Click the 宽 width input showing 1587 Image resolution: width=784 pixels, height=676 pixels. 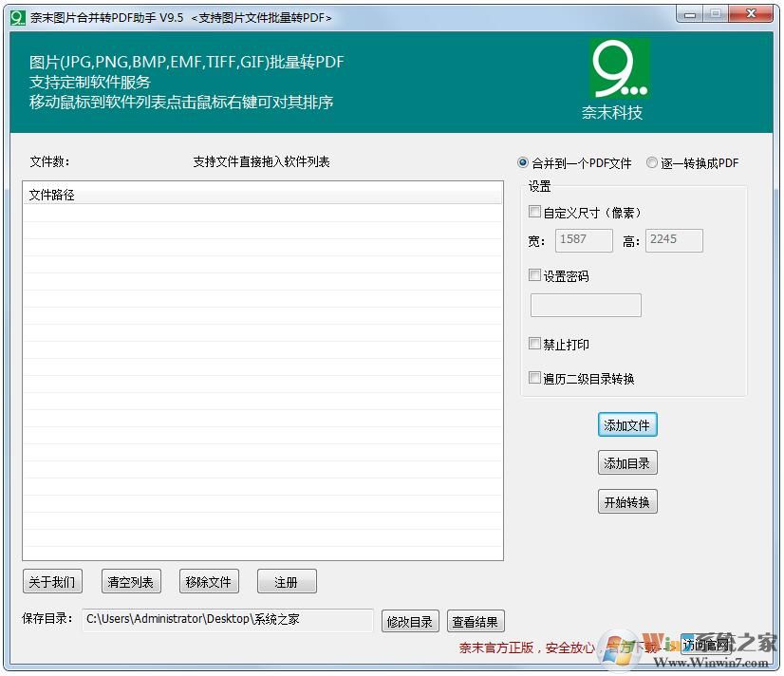(583, 240)
